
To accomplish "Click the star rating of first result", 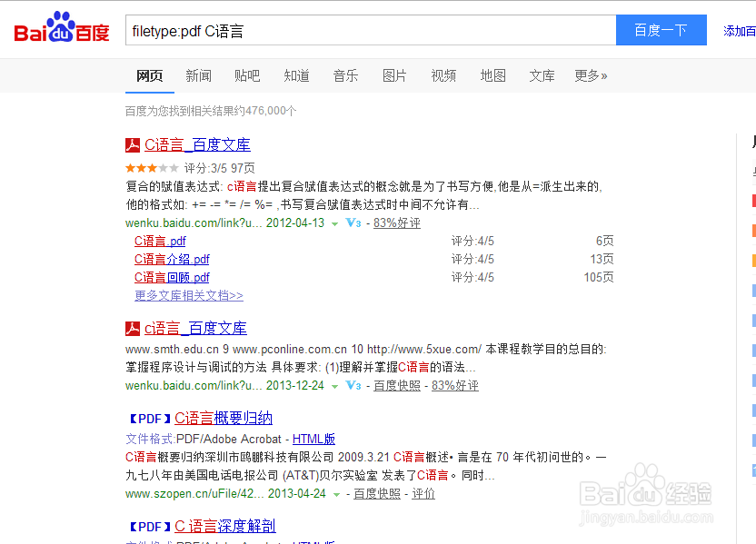I will click(152, 168).
